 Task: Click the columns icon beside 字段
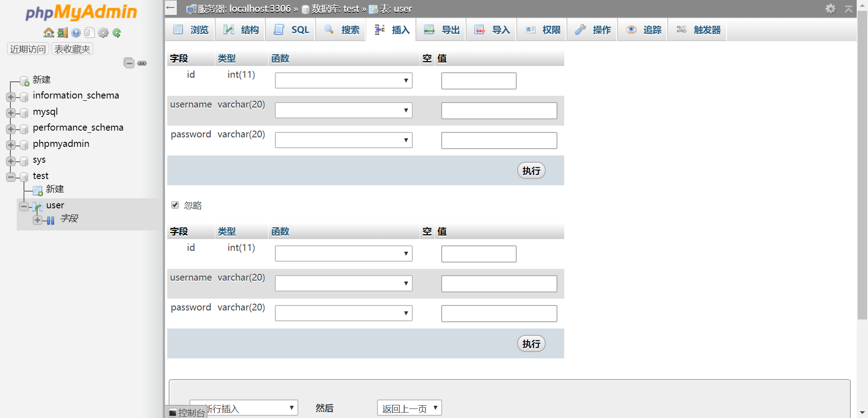pyautogui.click(x=51, y=220)
